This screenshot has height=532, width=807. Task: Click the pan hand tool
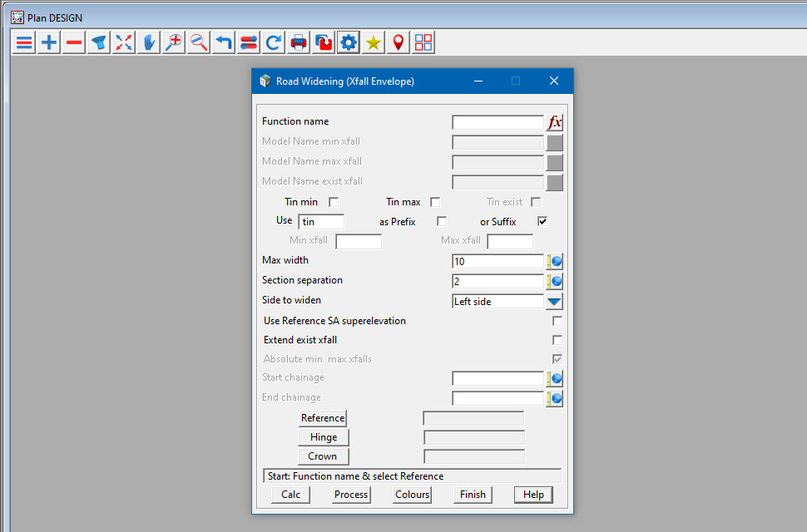[149, 42]
